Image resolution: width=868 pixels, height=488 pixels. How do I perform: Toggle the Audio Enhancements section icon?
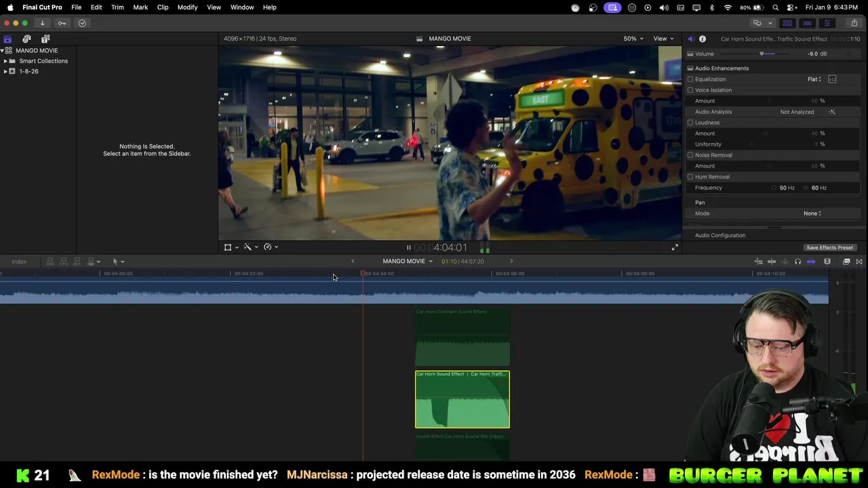tap(690, 68)
